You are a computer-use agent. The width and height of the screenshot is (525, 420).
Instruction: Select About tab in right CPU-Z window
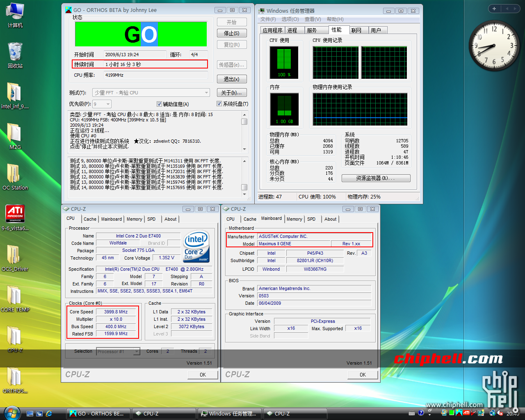[x=331, y=219]
